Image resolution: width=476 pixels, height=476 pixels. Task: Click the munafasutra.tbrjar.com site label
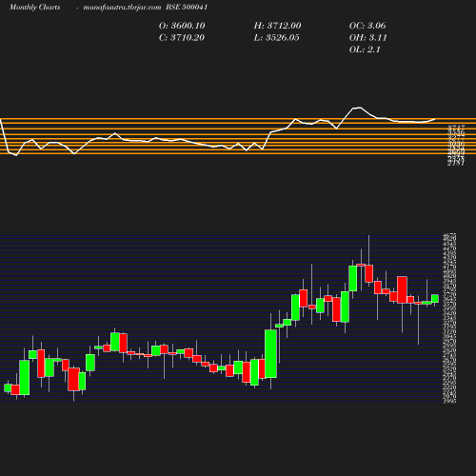pos(122,8)
